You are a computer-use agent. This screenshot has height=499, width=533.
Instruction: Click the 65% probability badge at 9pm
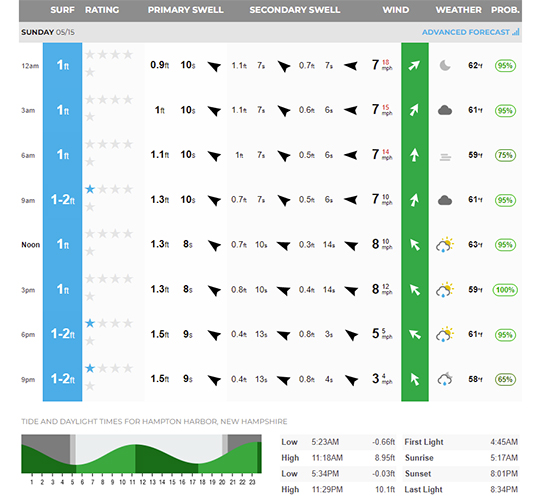tap(505, 379)
